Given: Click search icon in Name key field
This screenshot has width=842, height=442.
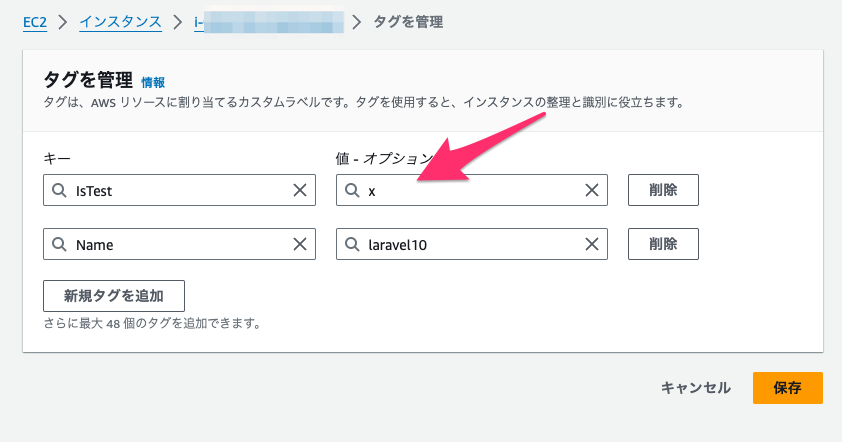Looking at the screenshot, I should [x=59, y=244].
